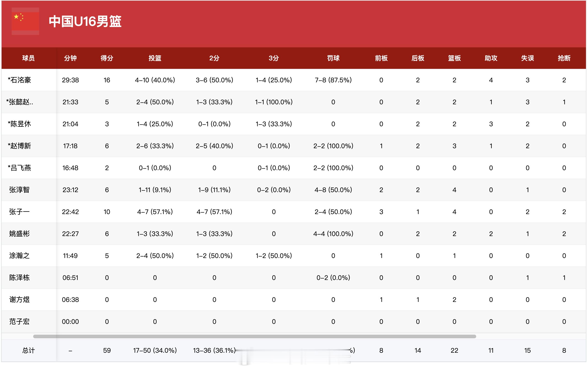Click the 2分 column header
Viewport: 588px width, 371px height.
[x=214, y=58]
